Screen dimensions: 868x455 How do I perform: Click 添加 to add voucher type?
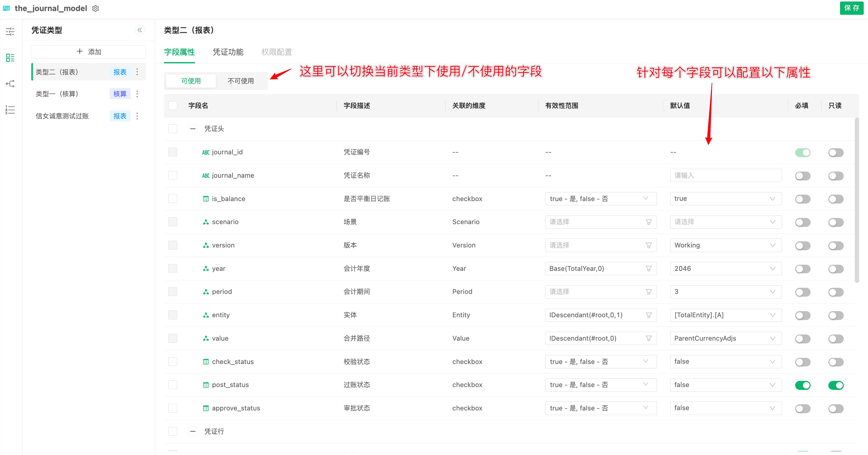pyautogui.click(x=89, y=52)
